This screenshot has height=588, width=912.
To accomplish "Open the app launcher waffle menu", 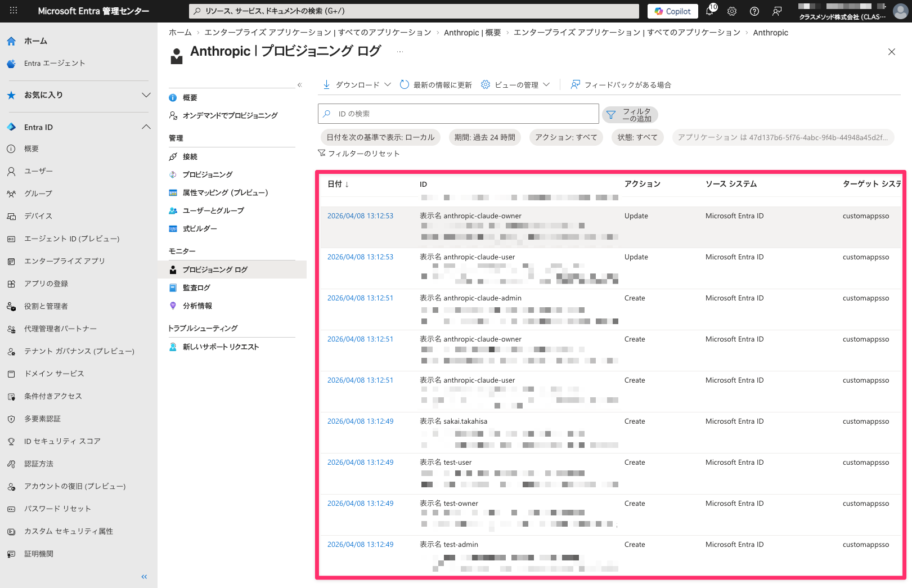I will pyautogui.click(x=14, y=11).
